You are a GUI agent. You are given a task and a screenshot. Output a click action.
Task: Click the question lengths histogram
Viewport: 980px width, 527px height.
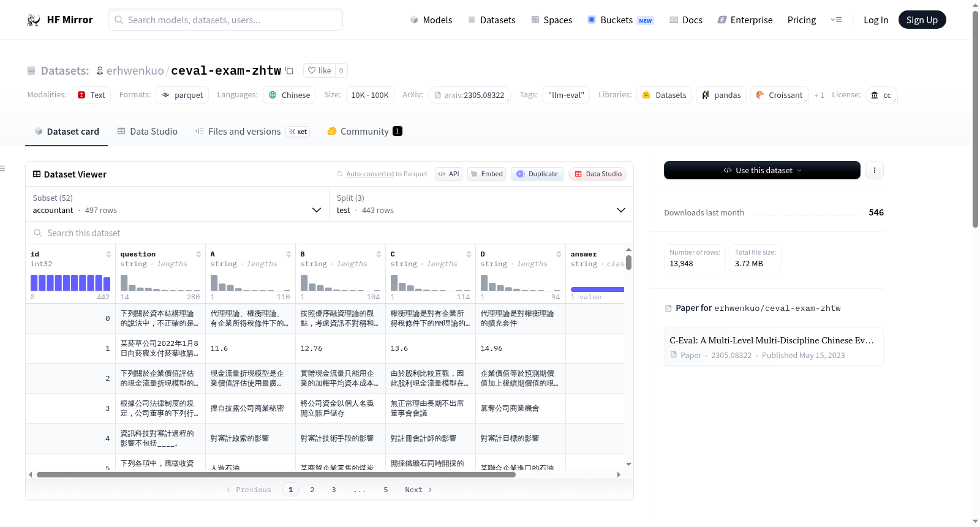coord(160,283)
